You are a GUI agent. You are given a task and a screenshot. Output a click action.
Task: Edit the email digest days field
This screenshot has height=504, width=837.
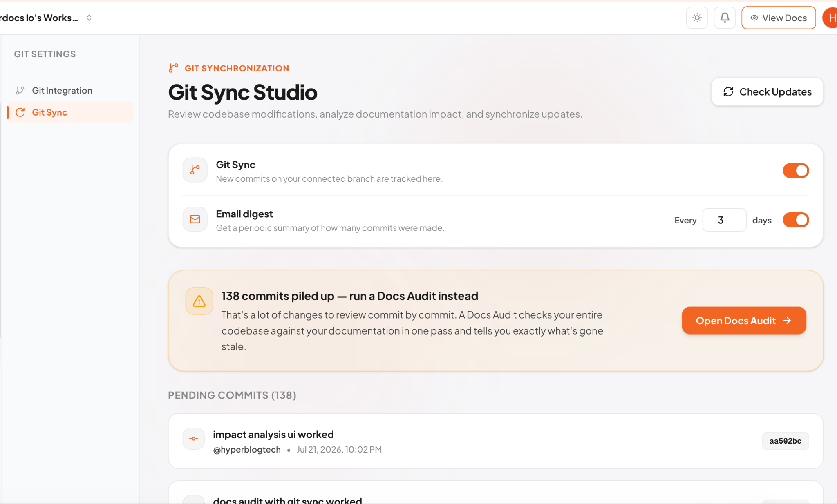point(724,220)
